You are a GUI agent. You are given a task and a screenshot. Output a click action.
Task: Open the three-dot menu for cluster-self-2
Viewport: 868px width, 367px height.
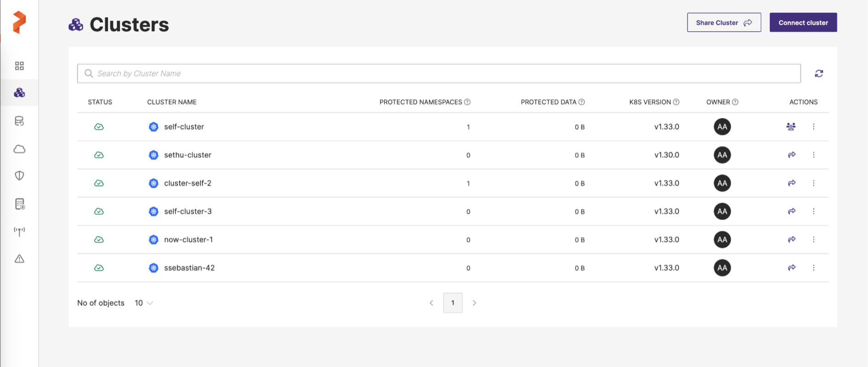click(x=813, y=183)
